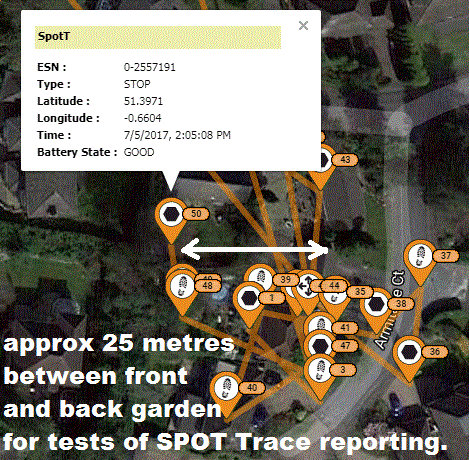Viewport: 469px width, 460px height.
Task: Click the footprint marker labeled 39
Action: click(x=261, y=276)
